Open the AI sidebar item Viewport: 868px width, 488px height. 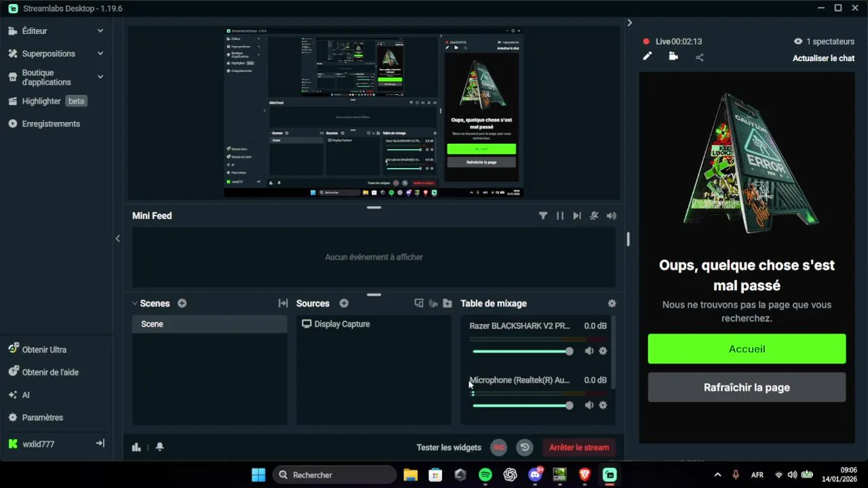[x=26, y=395]
